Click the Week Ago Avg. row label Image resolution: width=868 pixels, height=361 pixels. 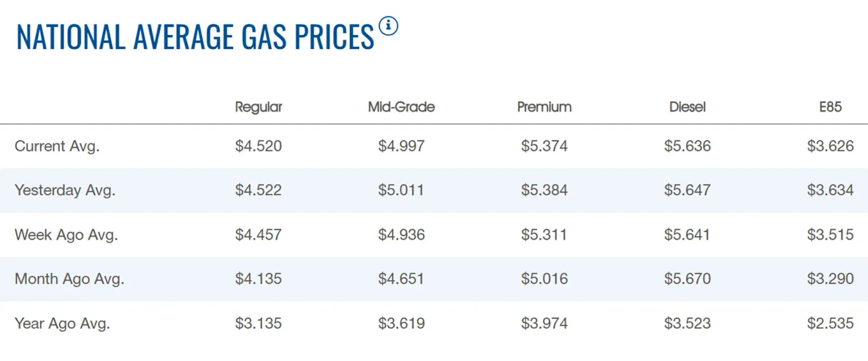coord(66,235)
